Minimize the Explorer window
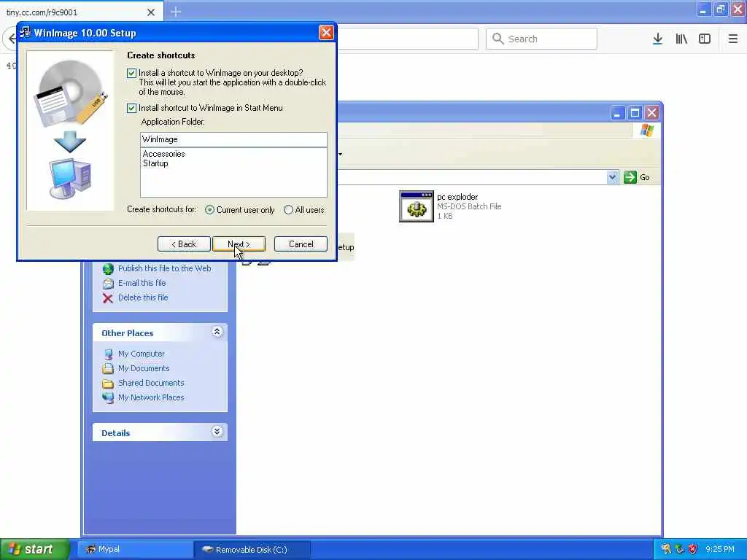Image resolution: width=747 pixels, height=560 pixels. [617, 113]
